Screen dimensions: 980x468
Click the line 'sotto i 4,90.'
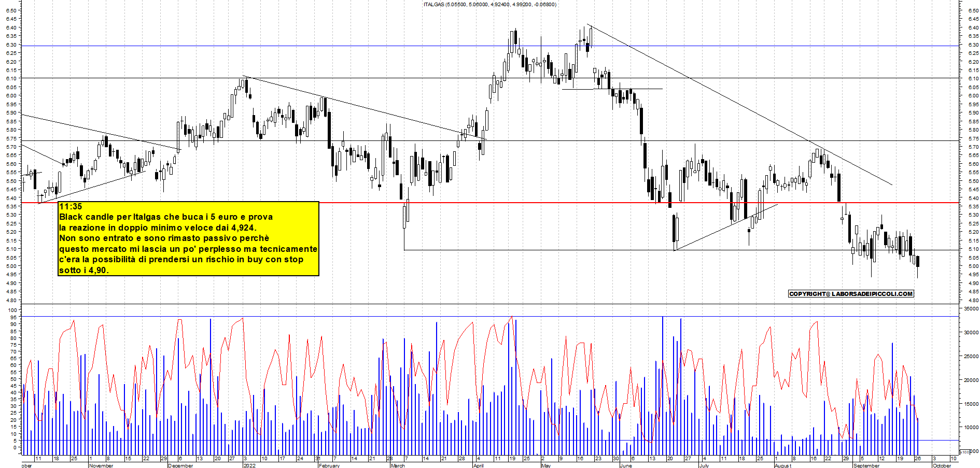[84, 270]
